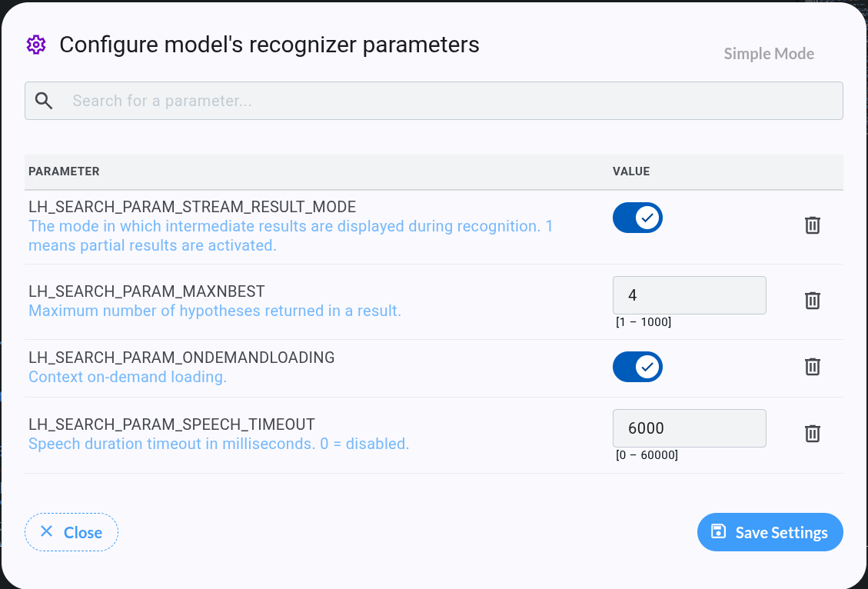Delete the STREAM_RESULT_MODE parameter via trash icon
This screenshot has width=868, height=589.
tap(812, 225)
